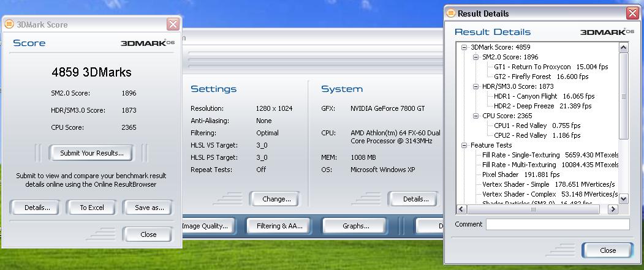Viewport: 644px width, 270px height.
Task: Click NVIDIA GeForce 7800 GT text
Action: [x=388, y=109]
